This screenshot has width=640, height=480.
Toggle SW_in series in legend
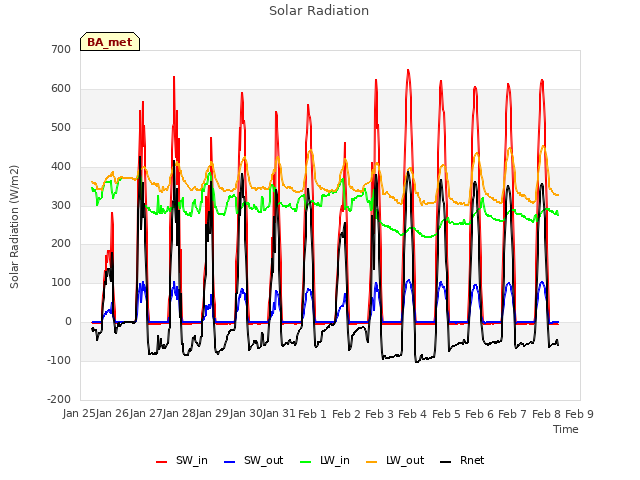tap(182, 461)
